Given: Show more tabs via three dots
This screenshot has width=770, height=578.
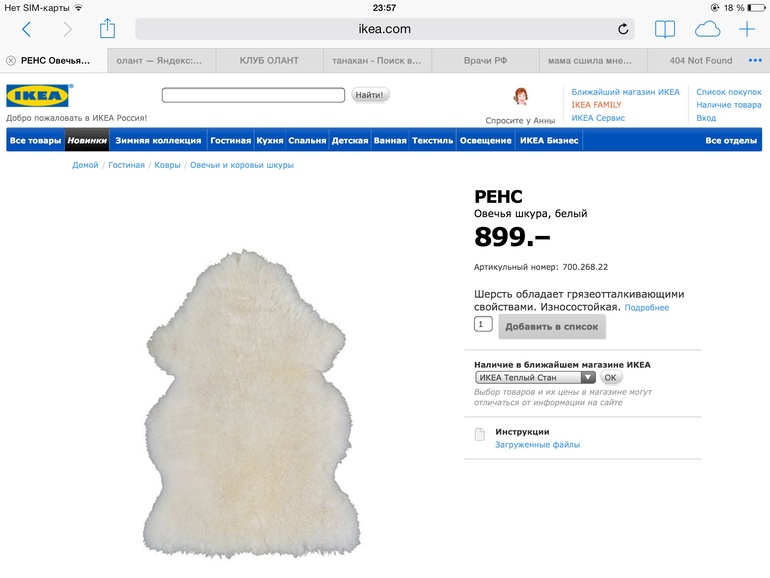Looking at the screenshot, I should 755,60.
